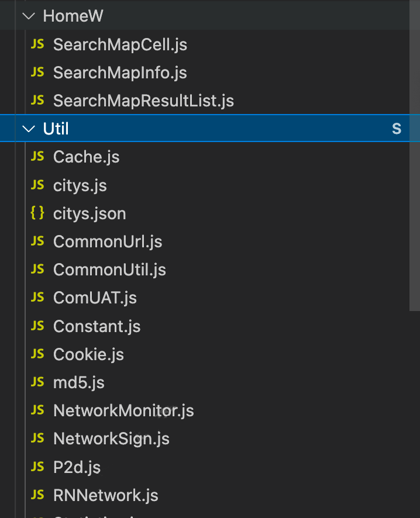
Task: Select the CommonUtil.js file
Action: point(110,270)
